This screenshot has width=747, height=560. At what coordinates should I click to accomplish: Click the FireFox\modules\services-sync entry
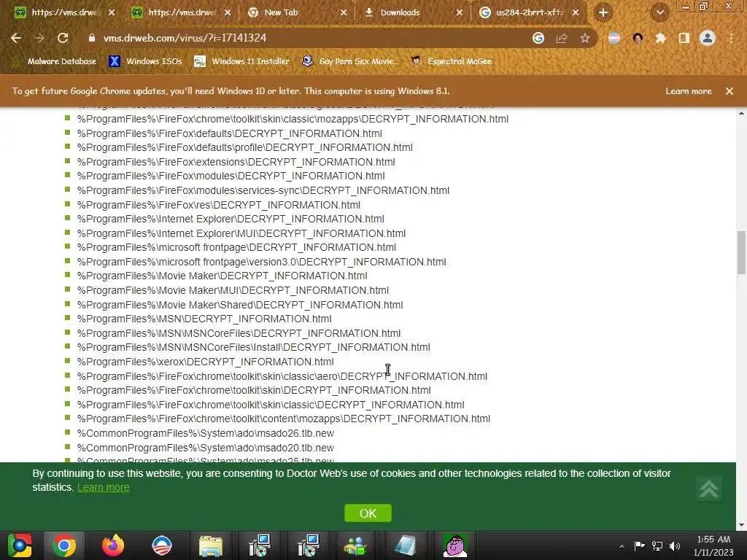[x=263, y=190]
